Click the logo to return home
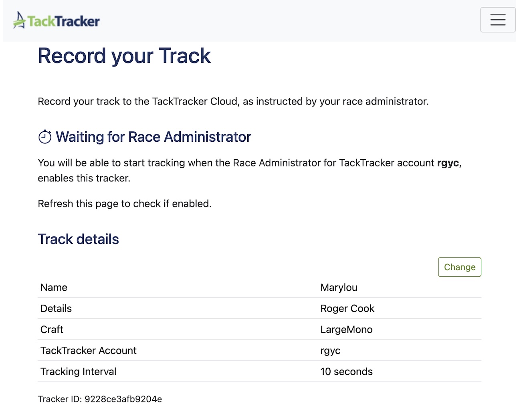 coord(56,20)
